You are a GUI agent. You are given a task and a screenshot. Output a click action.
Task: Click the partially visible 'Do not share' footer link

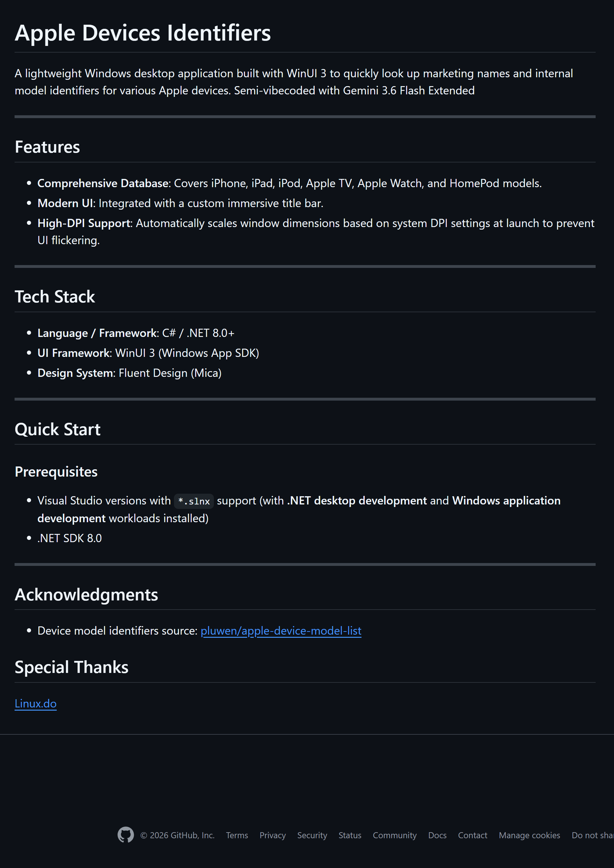pyautogui.click(x=592, y=835)
